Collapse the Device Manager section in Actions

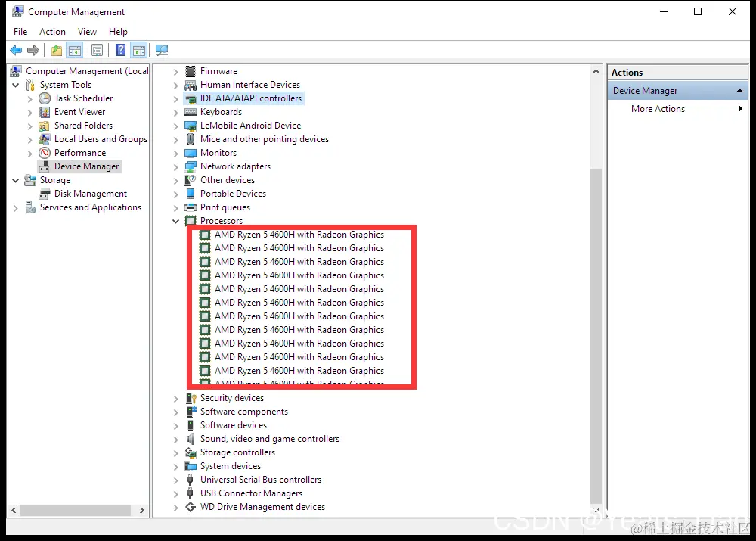(x=739, y=91)
